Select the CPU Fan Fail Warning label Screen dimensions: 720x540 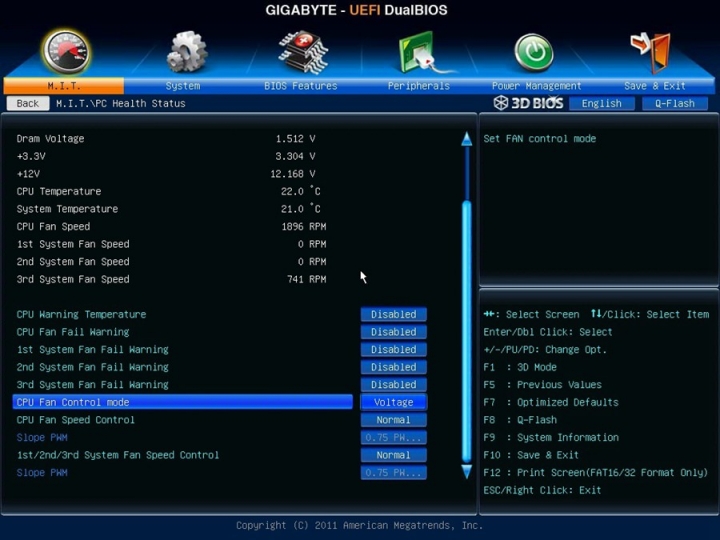(73, 332)
